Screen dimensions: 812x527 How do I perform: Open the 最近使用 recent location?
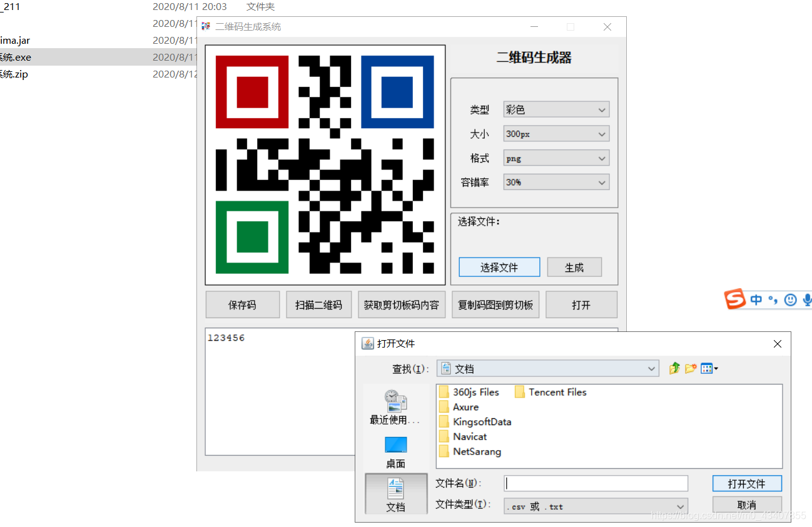[x=395, y=408]
